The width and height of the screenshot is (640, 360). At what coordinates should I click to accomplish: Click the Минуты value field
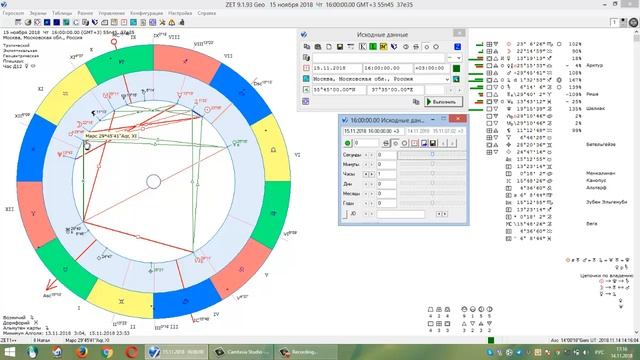(386, 164)
